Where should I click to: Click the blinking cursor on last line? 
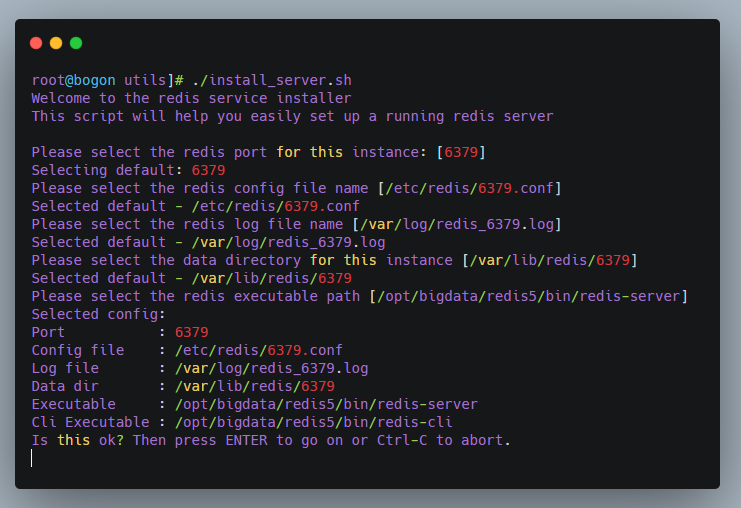(x=32, y=458)
